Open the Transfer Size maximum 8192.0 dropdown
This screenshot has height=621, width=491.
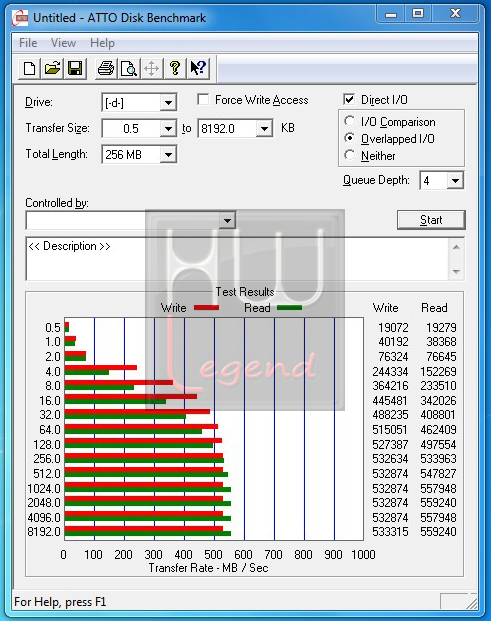(264, 129)
